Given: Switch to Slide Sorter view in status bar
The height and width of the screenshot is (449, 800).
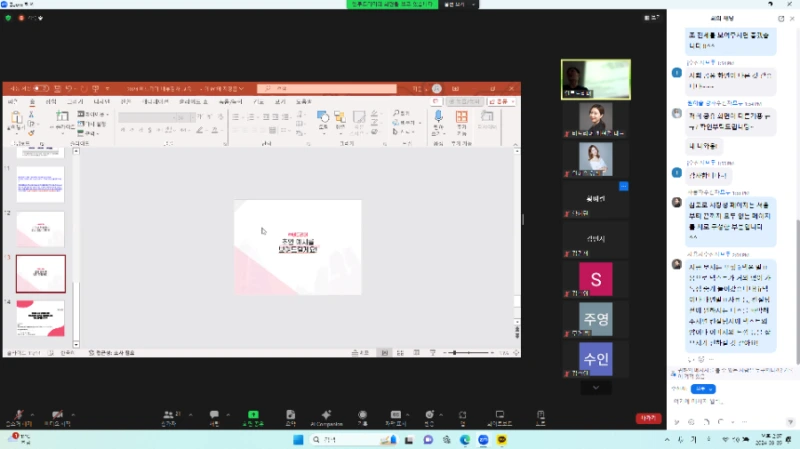Looking at the screenshot, I should [x=401, y=353].
